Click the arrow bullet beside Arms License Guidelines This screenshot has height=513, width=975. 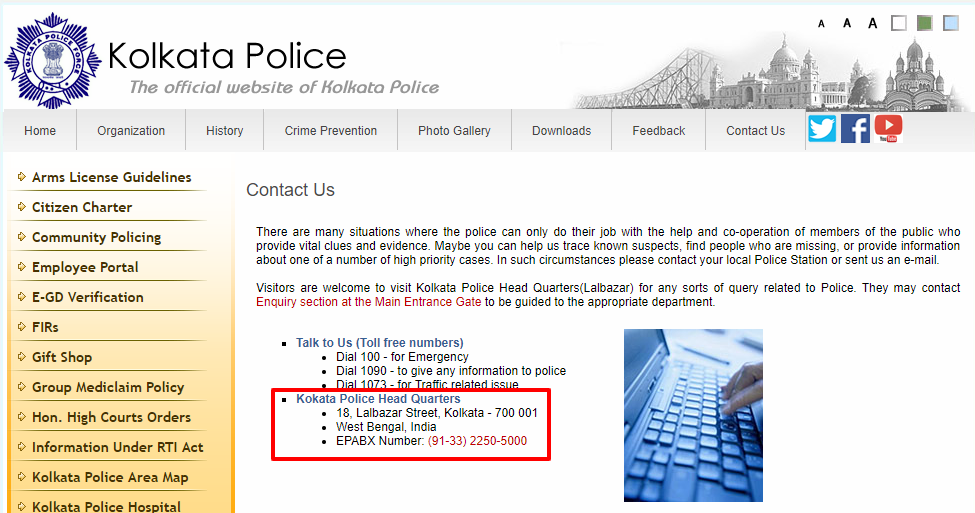tap(22, 177)
